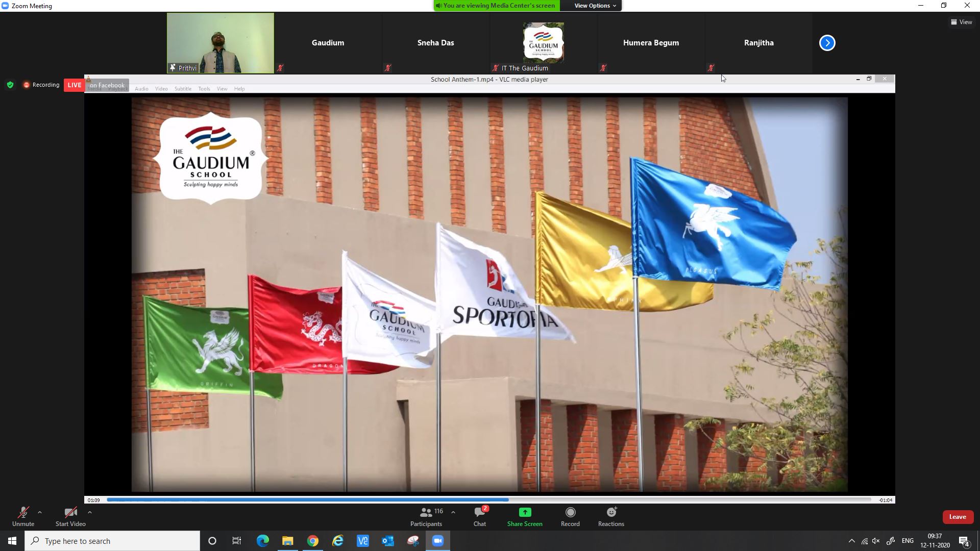Open the Windows notification center

(x=964, y=541)
